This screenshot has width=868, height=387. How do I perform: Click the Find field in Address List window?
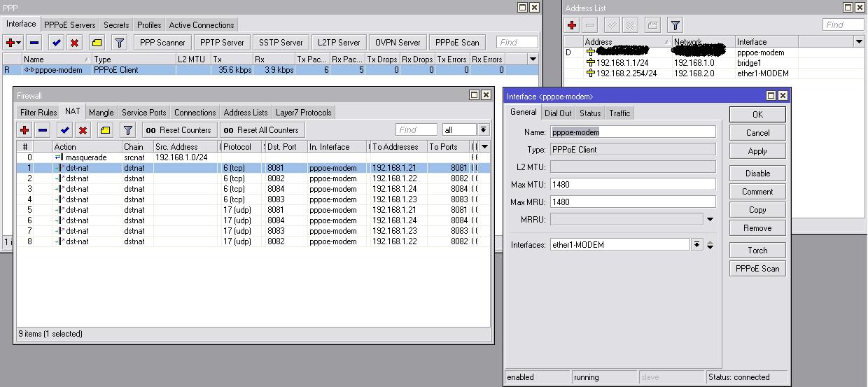click(843, 25)
